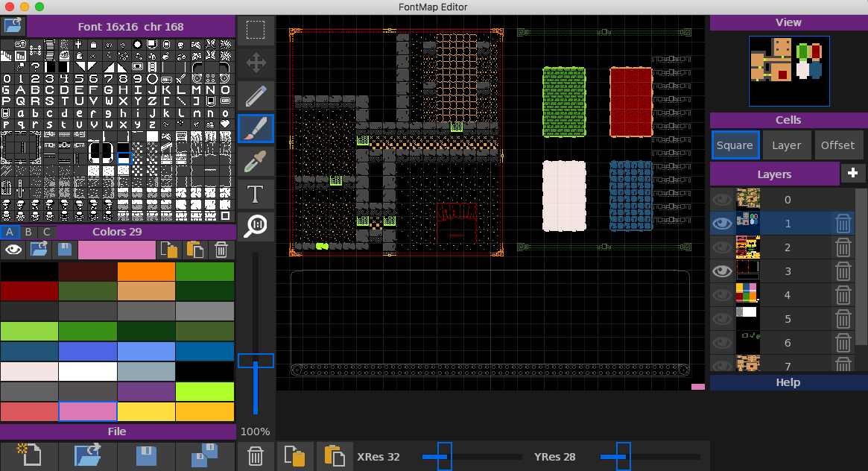Image resolution: width=868 pixels, height=471 pixels.
Task: Create a new file in File panel
Action: (x=29, y=455)
